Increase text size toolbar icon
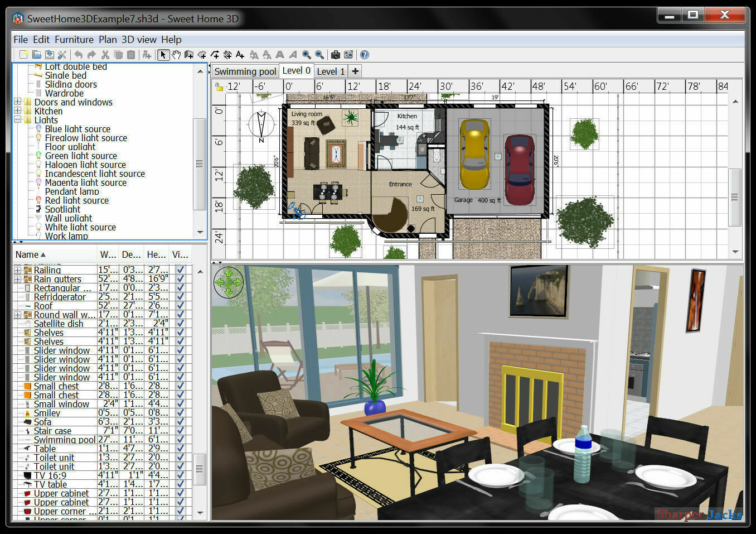Screen dimensions: 756x534 (254, 55)
